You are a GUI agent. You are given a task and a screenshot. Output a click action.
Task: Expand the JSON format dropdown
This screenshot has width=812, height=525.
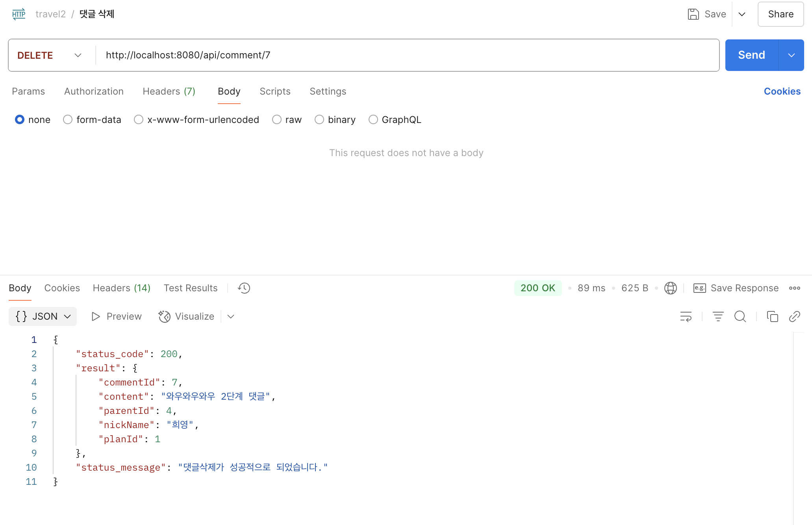pos(43,316)
